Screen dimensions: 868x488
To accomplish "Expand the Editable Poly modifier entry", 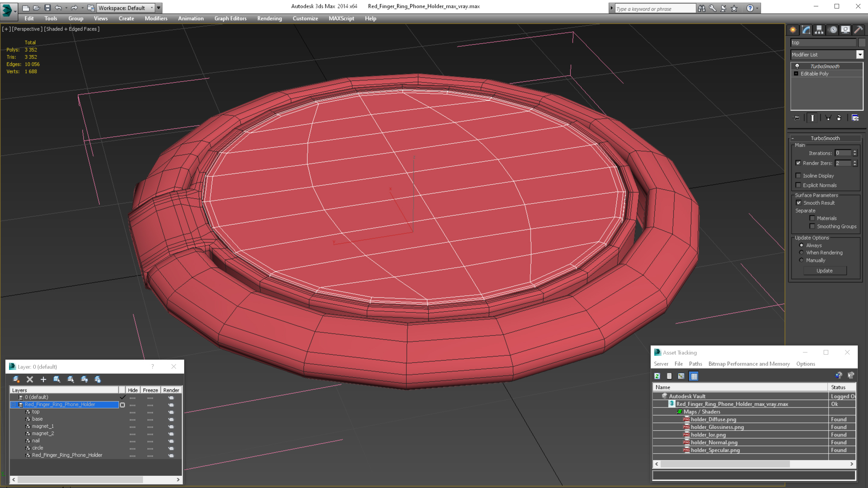I will tap(796, 74).
